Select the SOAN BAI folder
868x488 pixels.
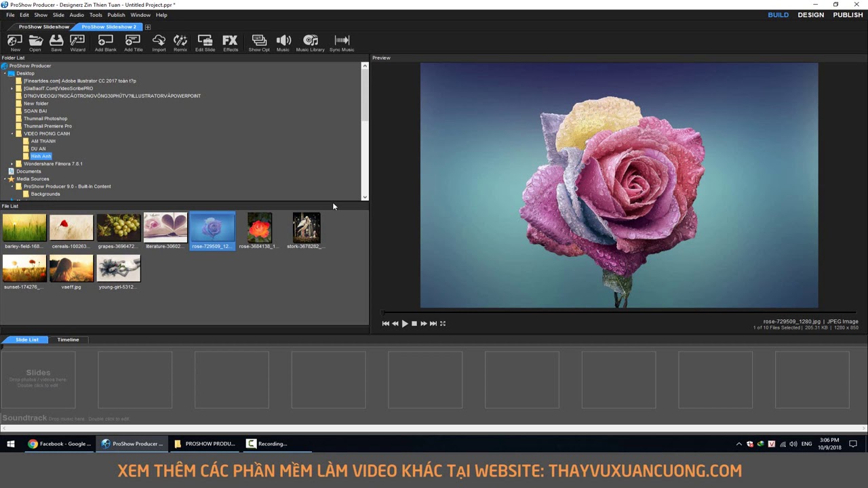click(35, 111)
